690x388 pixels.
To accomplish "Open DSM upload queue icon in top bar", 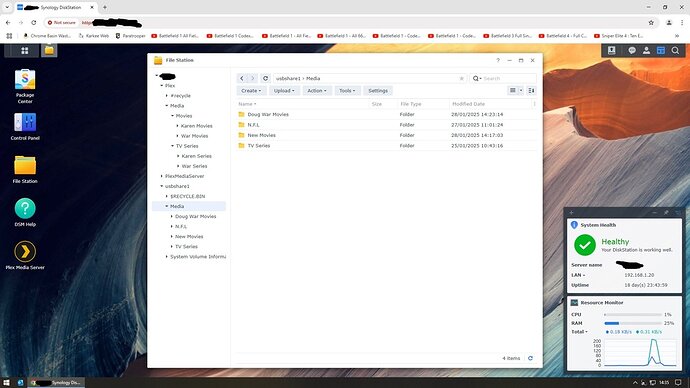I will (611, 51).
